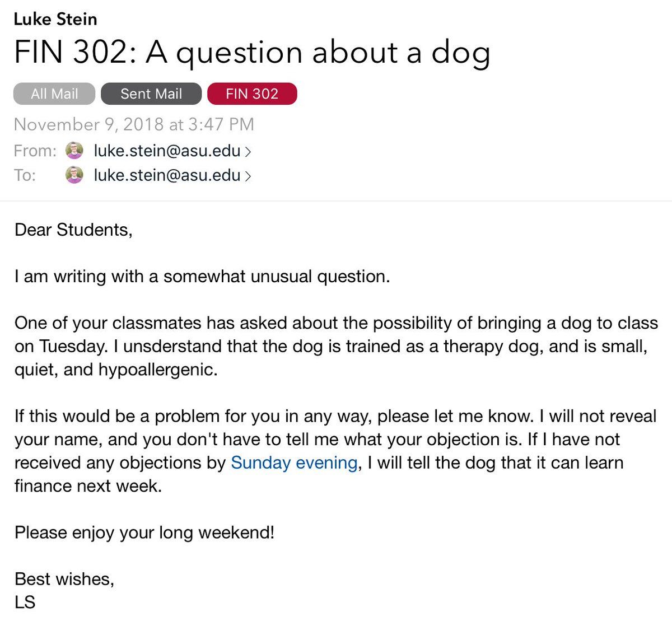Click the Best wishes closing line

64,579
